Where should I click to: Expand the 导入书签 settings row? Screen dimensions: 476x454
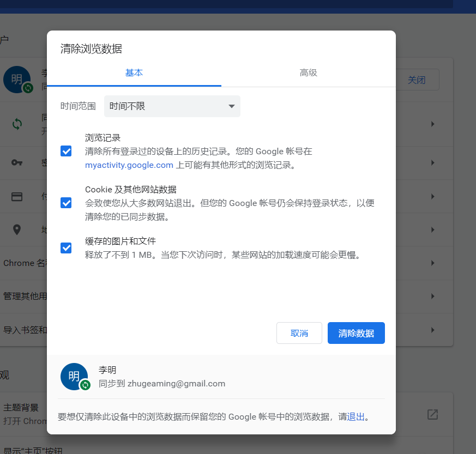[432, 330]
